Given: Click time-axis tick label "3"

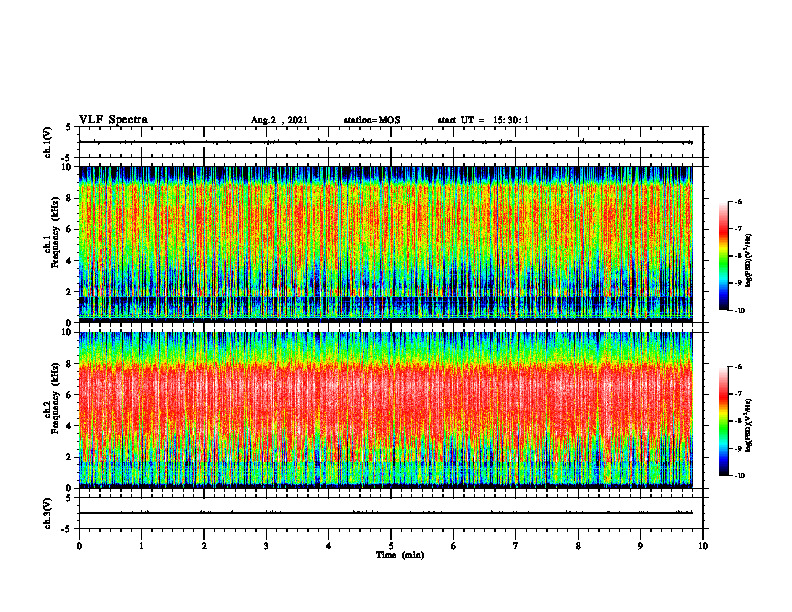Looking at the screenshot, I should pyautogui.click(x=266, y=546).
